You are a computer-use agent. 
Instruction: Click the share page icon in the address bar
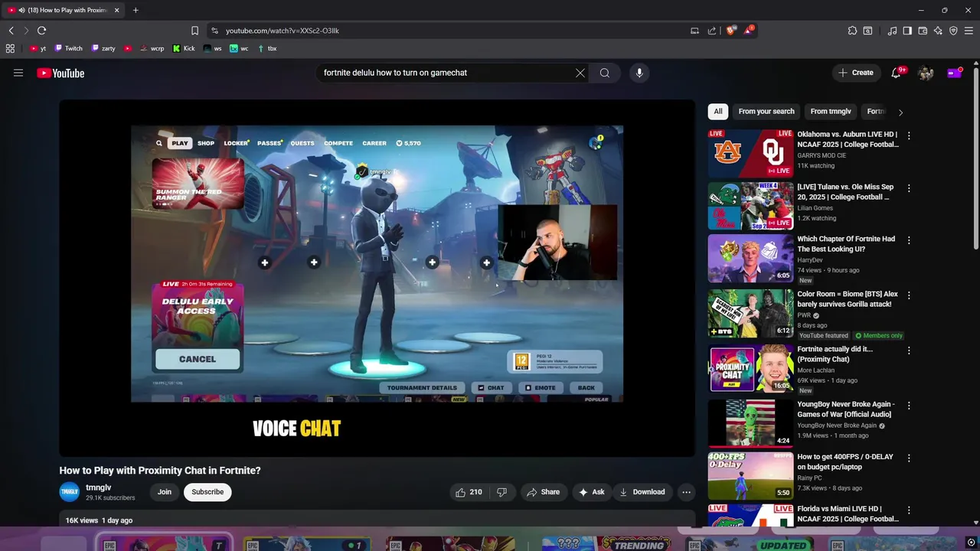tap(712, 31)
